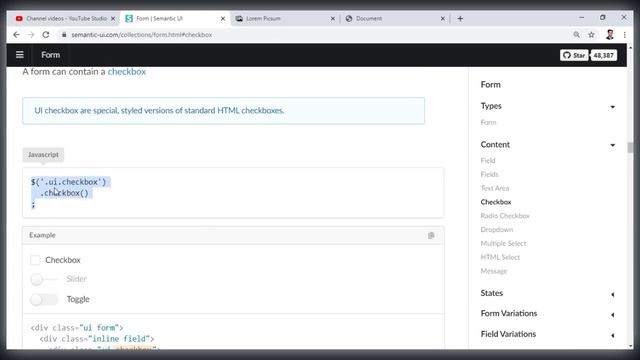This screenshot has height=360, width=640.
Task: View site security lock info
Action: pyautogui.click(x=64, y=35)
